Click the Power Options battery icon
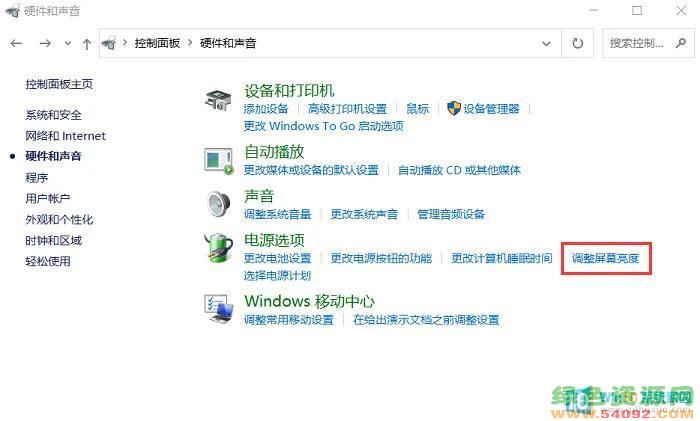Image resolution: width=700 pixels, height=421 pixels. [x=219, y=247]
